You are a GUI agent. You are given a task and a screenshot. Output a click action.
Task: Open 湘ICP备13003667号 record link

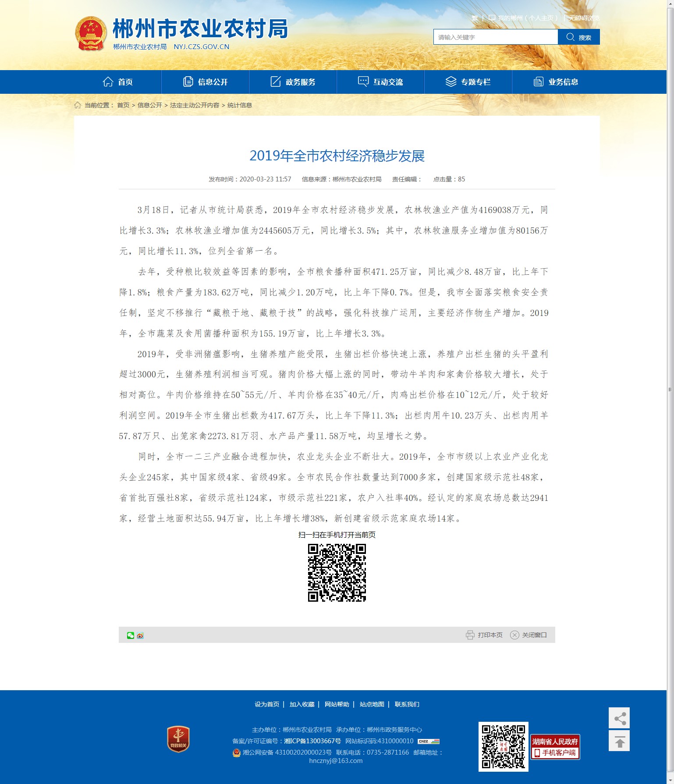pyautogui.click(x=312, y=741)
